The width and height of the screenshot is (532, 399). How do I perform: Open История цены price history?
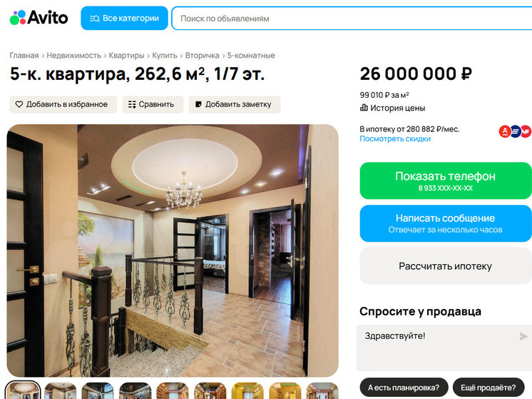click(x=392, y=108)
